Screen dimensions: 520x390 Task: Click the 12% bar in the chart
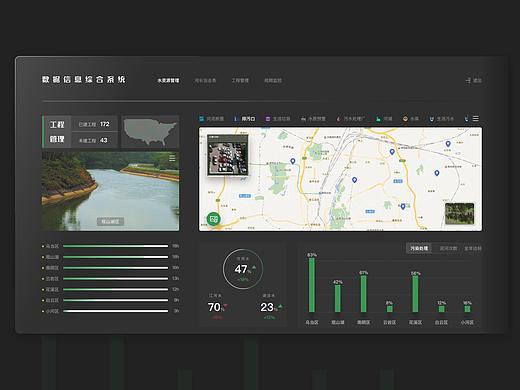[x=441, y=309]
